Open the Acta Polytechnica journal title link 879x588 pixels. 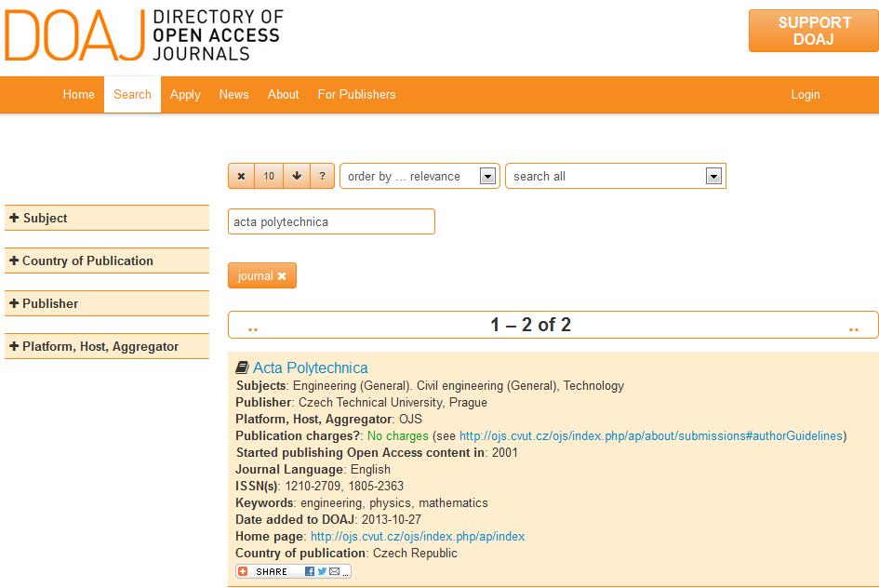coord(310,367)
